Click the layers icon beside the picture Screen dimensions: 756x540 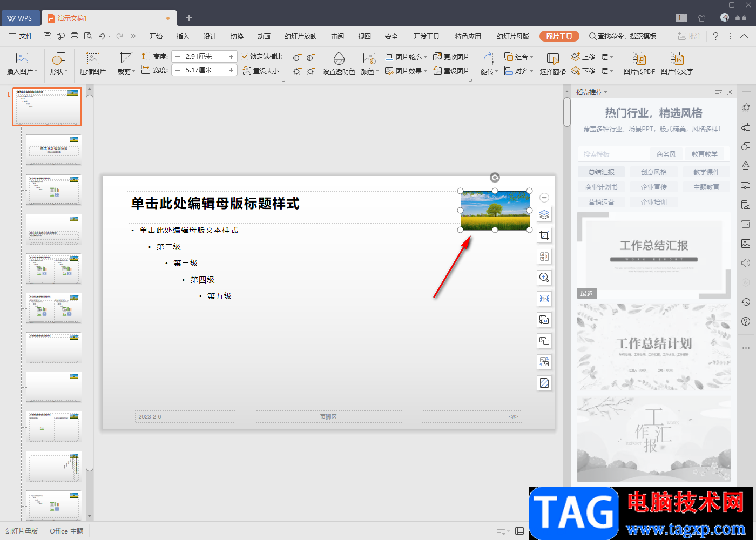[544, 214]
